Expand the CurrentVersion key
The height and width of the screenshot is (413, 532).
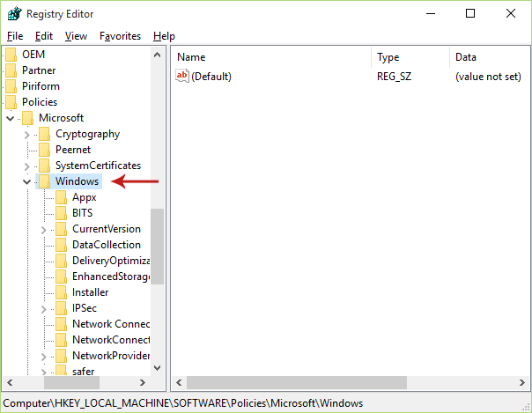(44, 230)
